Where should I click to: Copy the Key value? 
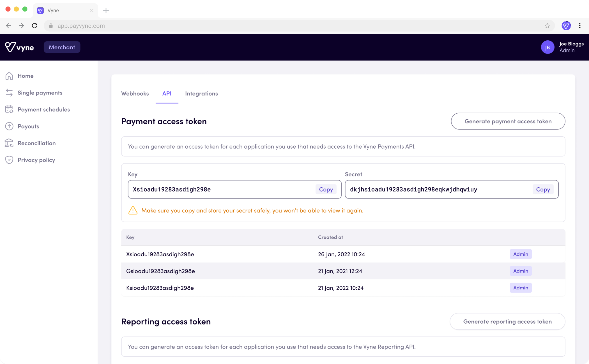coord(326,189)
